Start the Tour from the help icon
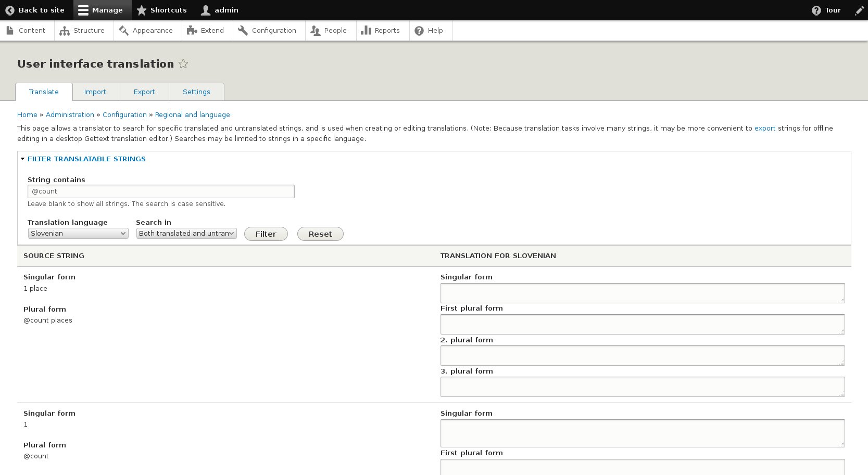Image resolution: width=868 pixels, height=475 pixels. 815,10
